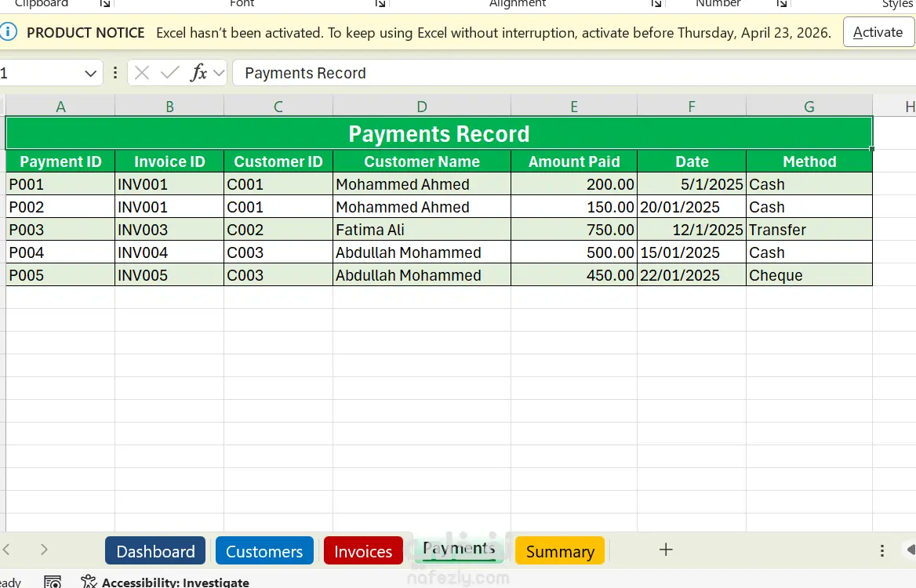This screenshot has width=916, height=588.
Task: Click next sheet navigation arrow
Action: tap(44, 550)
